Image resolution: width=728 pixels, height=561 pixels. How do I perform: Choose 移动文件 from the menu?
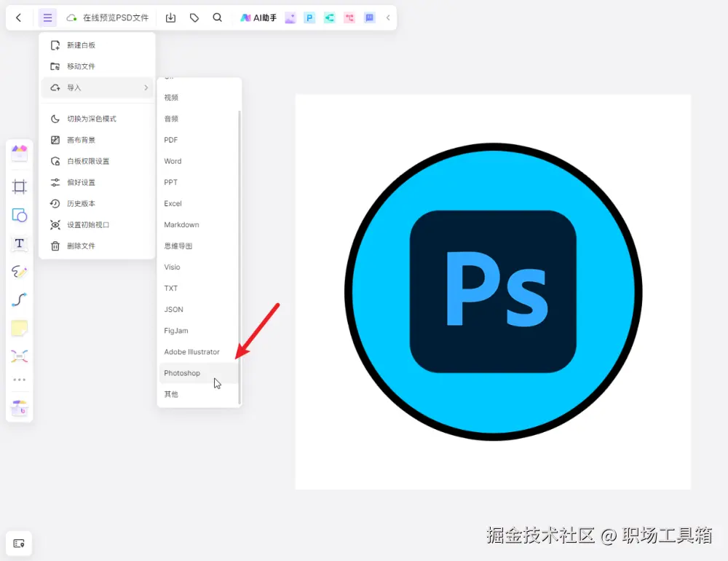coord(97,66)
